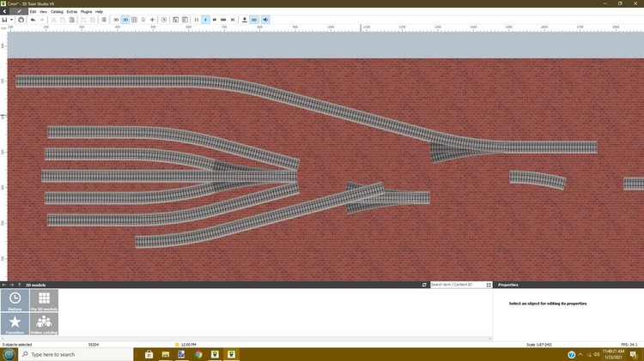The height and width of the screenshot is (361, 644).
Task: Click the lamp icon in toolbar
Action: click(143, 20)
